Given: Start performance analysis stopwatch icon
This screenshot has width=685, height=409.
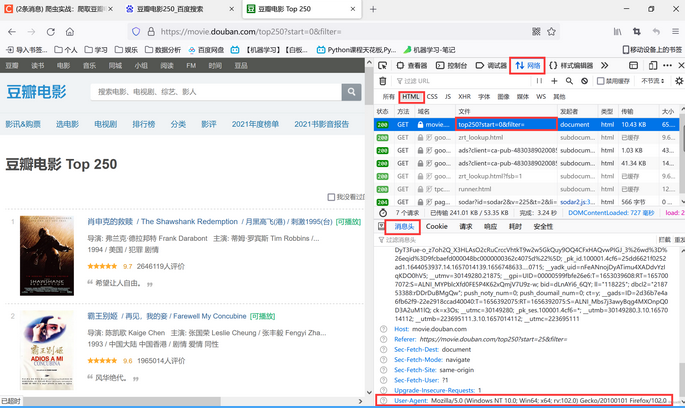Looking at the screenshot, I should (x=383, y=213).
